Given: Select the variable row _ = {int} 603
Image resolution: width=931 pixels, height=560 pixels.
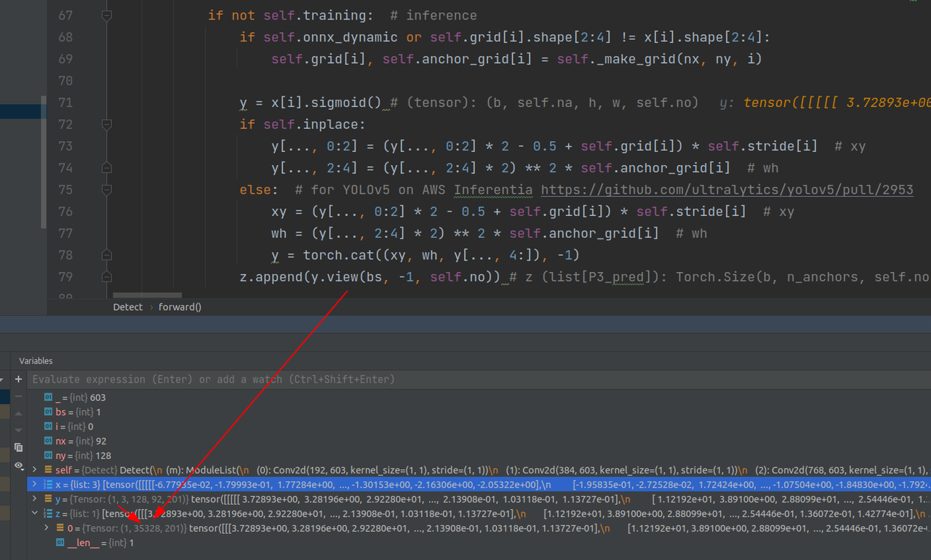Looking at the screenshot, I should click(x=479, y=398).
